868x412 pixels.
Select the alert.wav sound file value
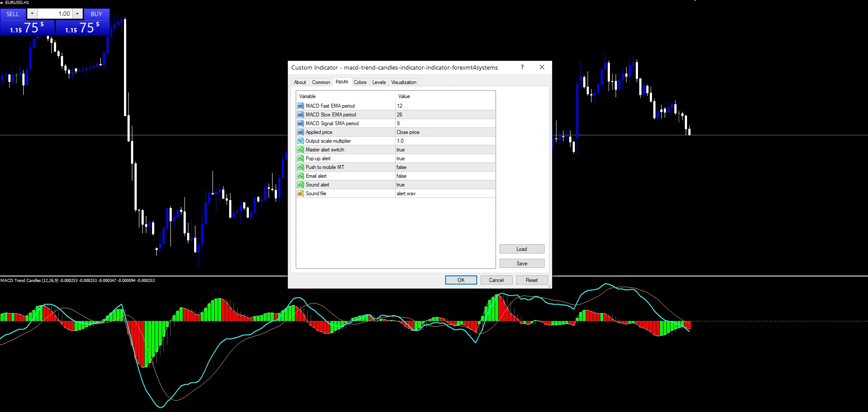445,194
